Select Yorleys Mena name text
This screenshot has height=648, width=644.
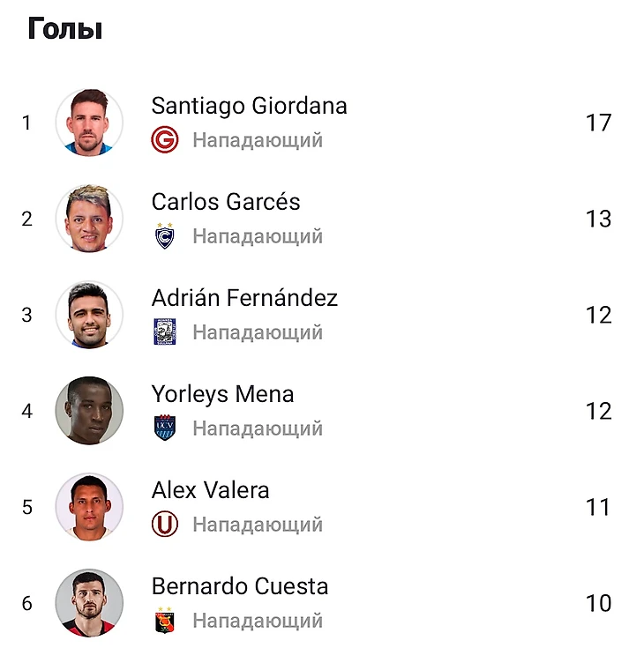coord(222,394)
